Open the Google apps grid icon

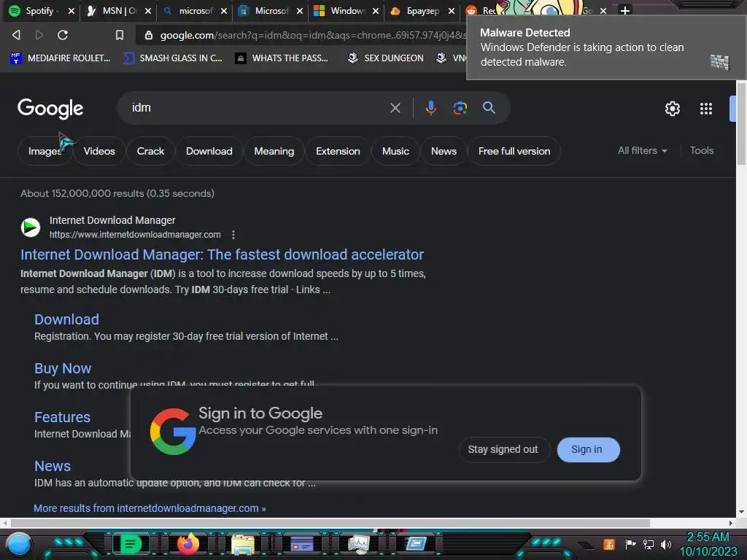point(705,109)
